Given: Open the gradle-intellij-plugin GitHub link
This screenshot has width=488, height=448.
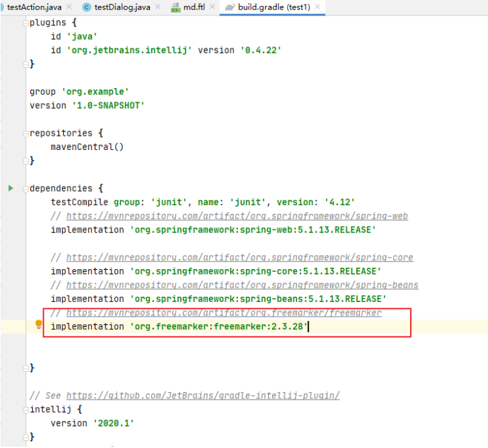Looking at the screenshot, I should coord(203,396).
